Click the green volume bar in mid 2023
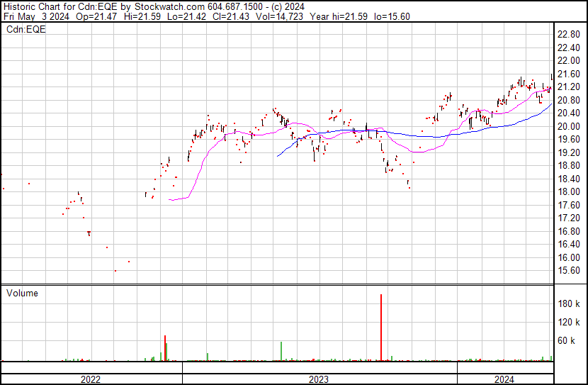The image size is (588, 385). click(x=281, y=352)
